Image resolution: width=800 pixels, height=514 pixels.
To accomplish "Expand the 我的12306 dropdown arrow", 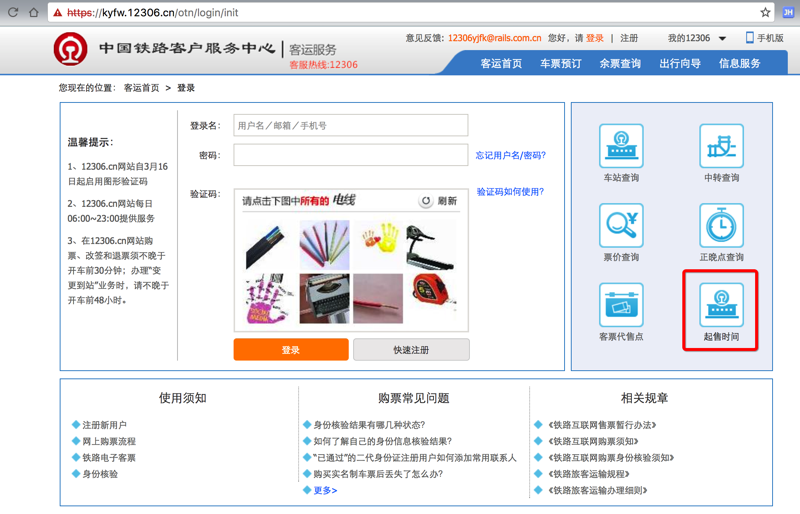I will tap(722, 38).
